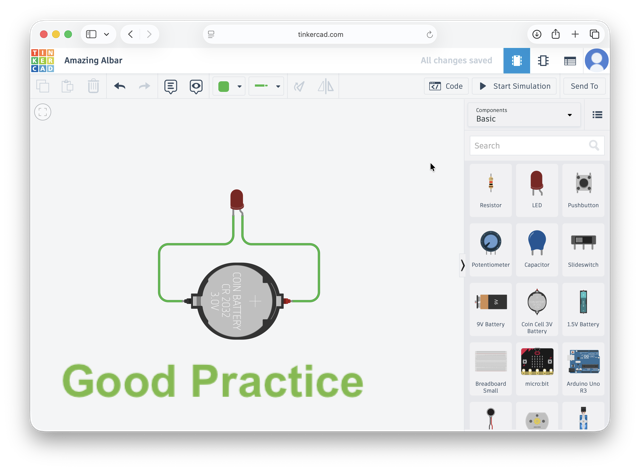Open the user profile avatar
This screenshot has height=471, width=640.
pos(596,60)
